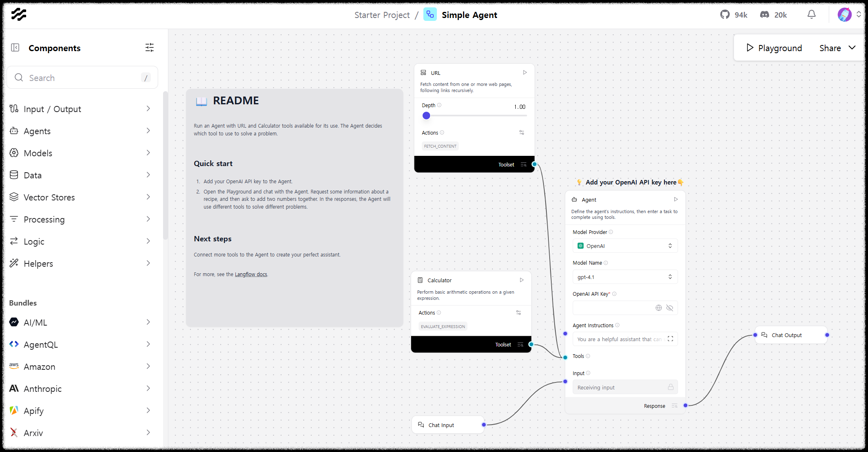Open the Langflow docs link

(251, 274)
